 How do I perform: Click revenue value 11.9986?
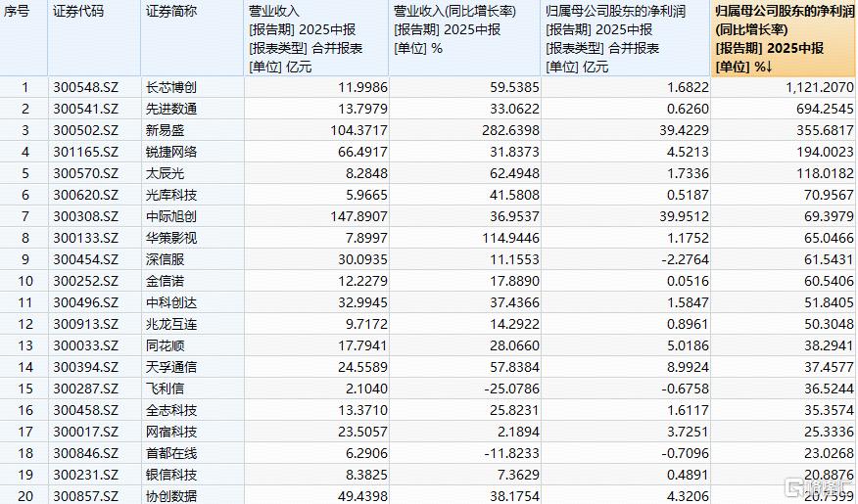tap(362, 87)
